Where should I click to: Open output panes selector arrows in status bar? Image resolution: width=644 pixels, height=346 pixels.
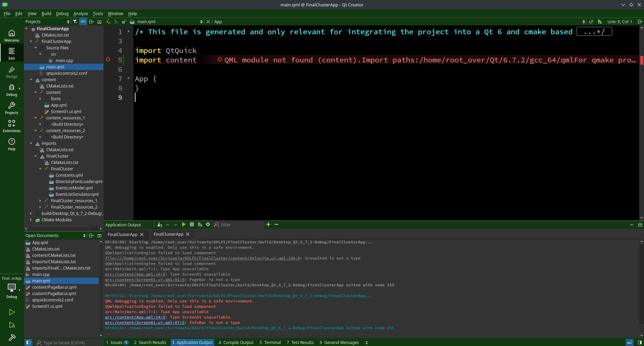367,343
